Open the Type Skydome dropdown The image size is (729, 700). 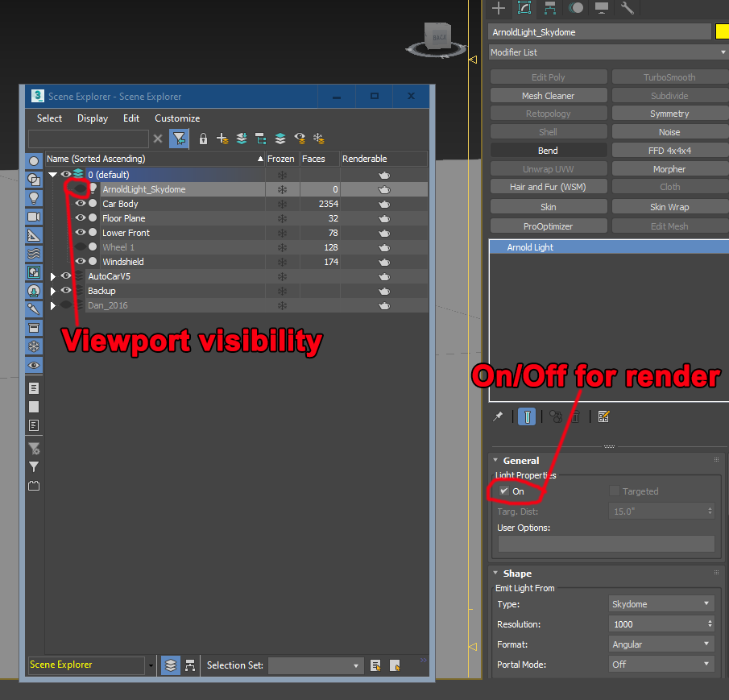pyautogui.click(x=661, y=604)
